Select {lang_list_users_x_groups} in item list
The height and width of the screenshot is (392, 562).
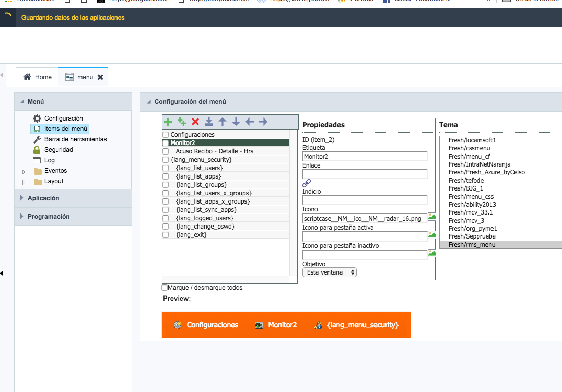click(x=214, y=193)
